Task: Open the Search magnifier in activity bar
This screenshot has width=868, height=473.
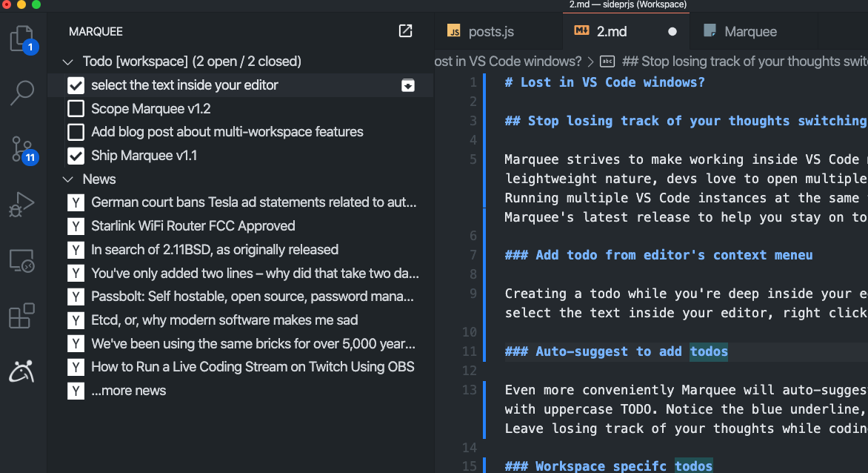Action: tap(22, 93)
